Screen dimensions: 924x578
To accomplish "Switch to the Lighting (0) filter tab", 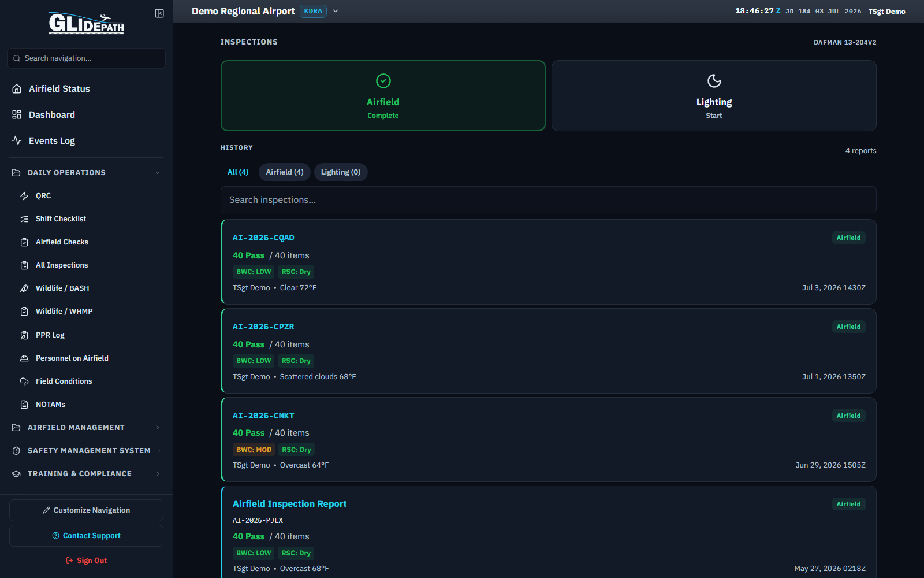I will tap(341, 172).
